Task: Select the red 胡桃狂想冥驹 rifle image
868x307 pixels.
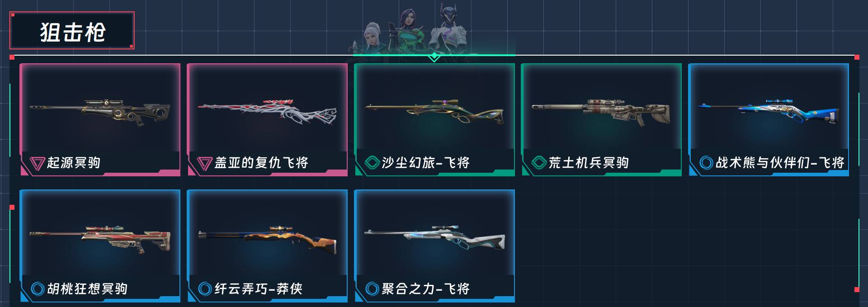Action: click(x=100, y=238)
